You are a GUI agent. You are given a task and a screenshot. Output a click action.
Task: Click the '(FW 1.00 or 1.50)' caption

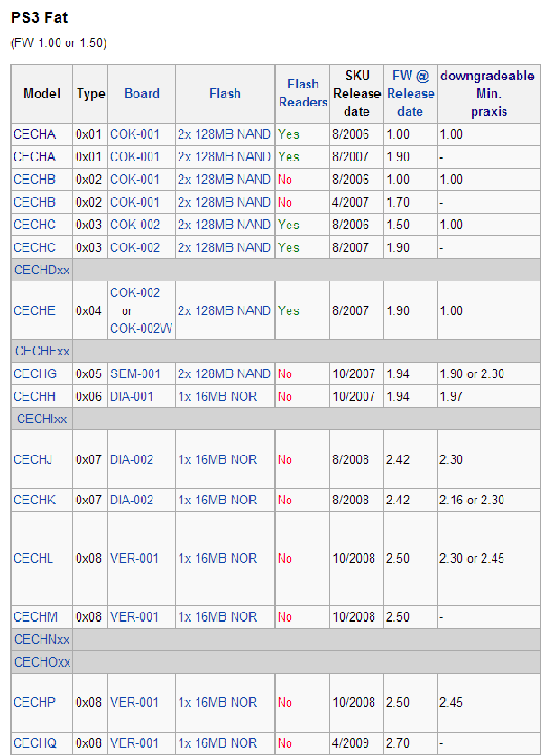59,42
